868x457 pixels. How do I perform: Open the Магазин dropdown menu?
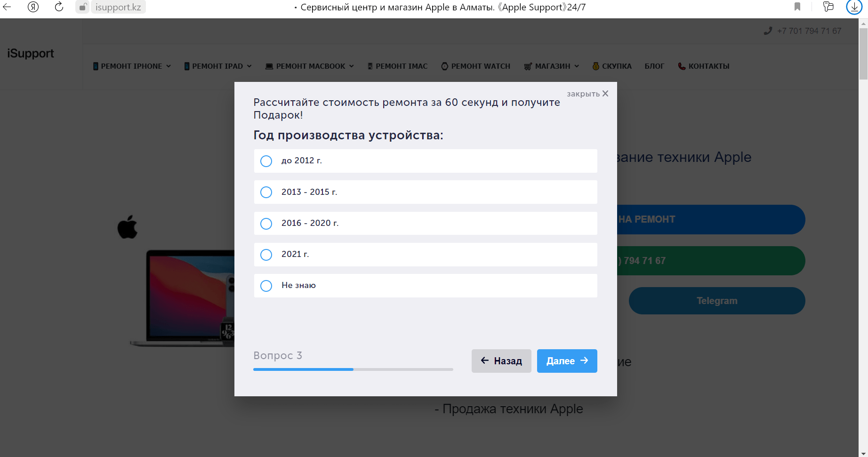[x=552, y=66]
